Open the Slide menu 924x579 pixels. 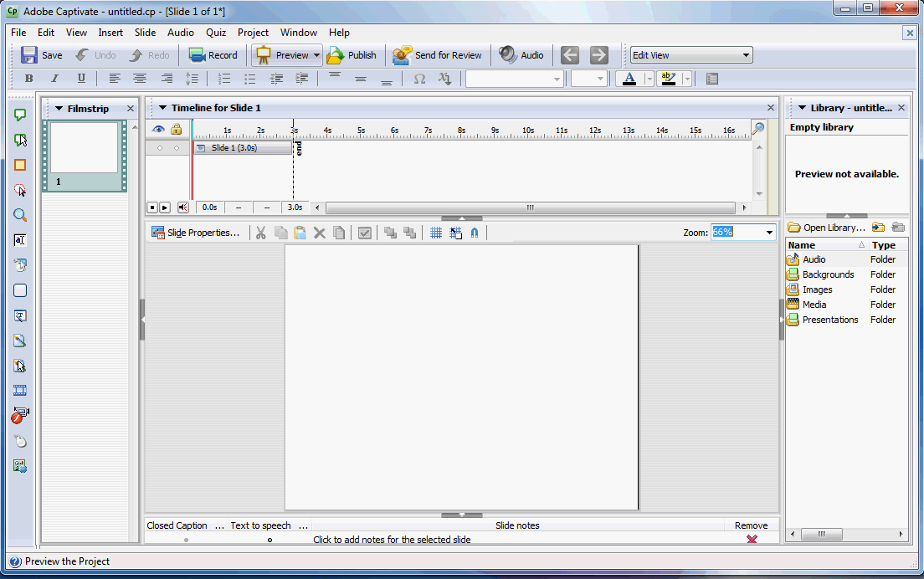click(145, 33)
